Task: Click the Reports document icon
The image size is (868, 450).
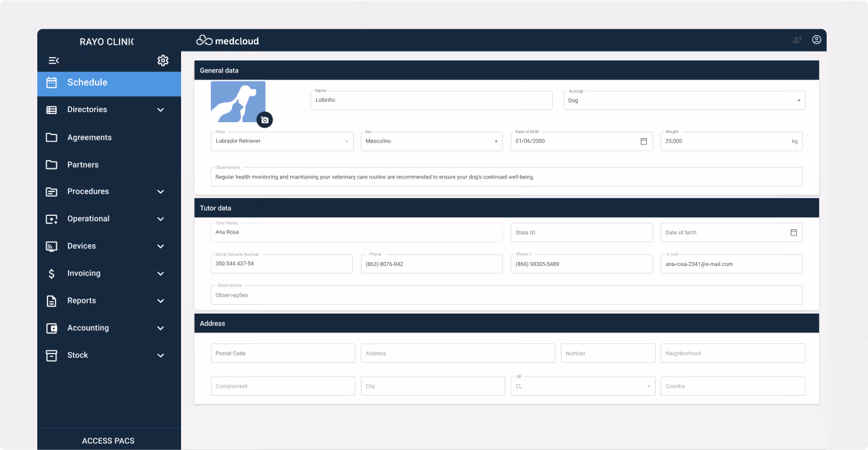Action: tap(51, 301)
